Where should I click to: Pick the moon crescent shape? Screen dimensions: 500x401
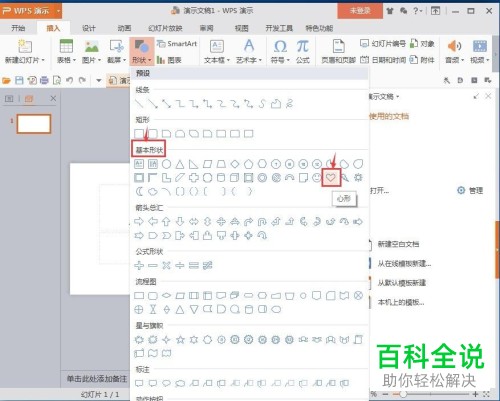[x=139, y=192]
